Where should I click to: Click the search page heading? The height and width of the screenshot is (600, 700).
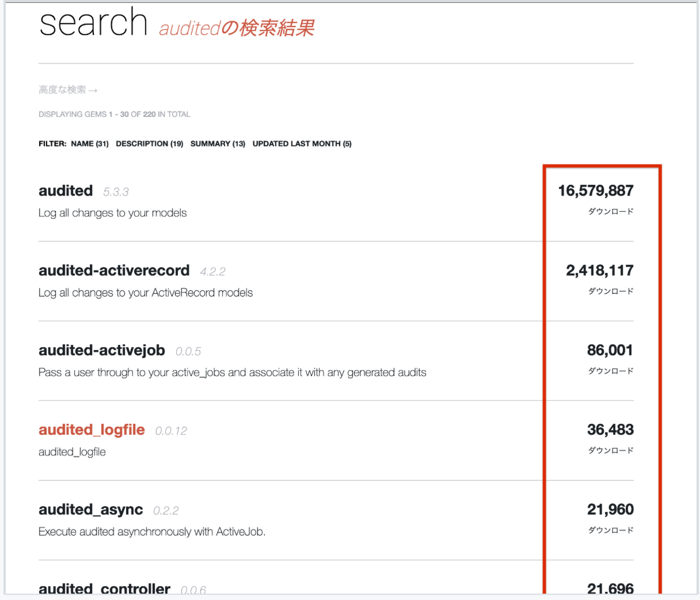pos(93,23)
